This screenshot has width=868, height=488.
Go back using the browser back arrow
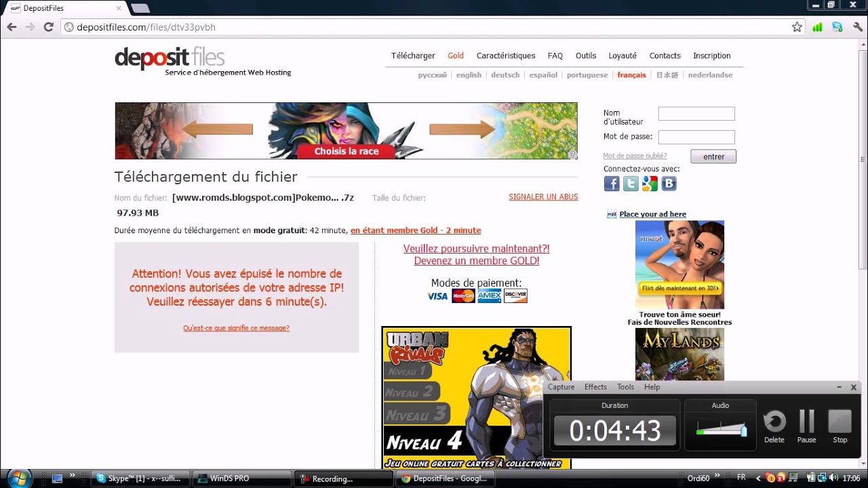click(12, 27)
